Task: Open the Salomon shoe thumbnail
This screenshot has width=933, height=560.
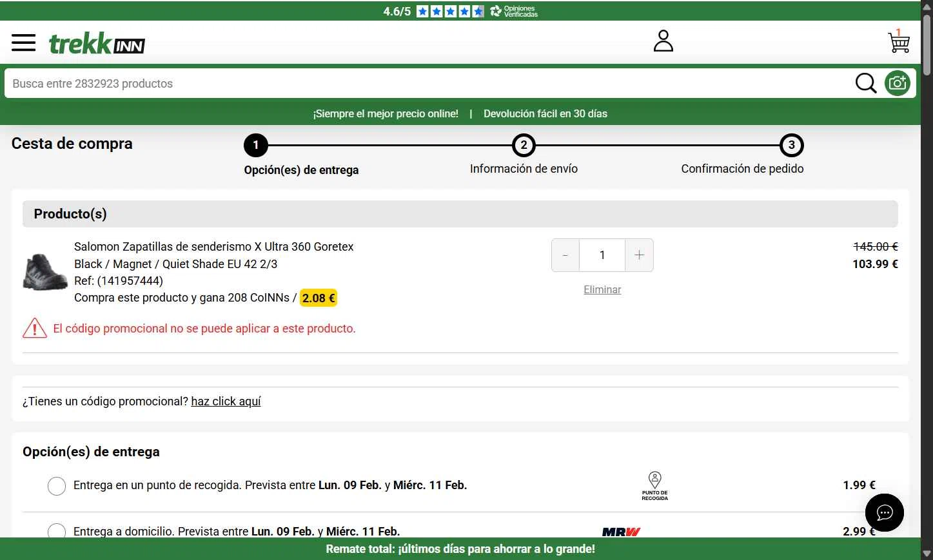Action: click(x=45, y=272)
